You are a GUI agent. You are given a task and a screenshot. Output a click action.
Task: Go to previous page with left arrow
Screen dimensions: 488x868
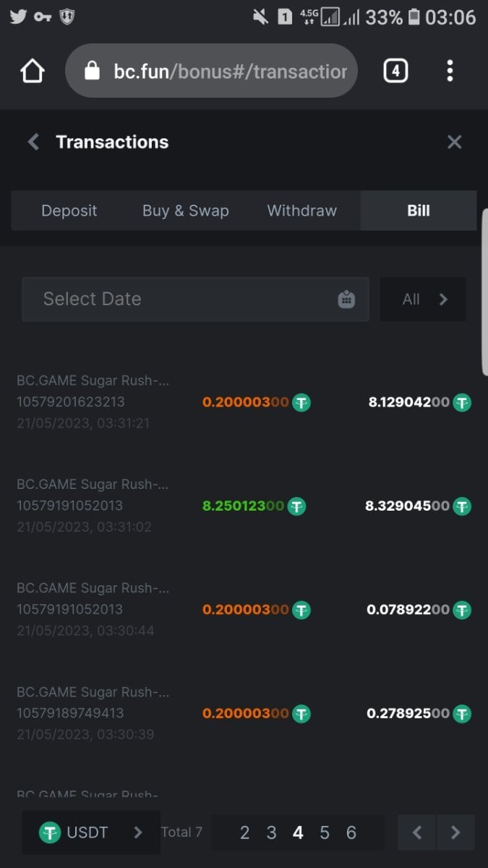417,833
